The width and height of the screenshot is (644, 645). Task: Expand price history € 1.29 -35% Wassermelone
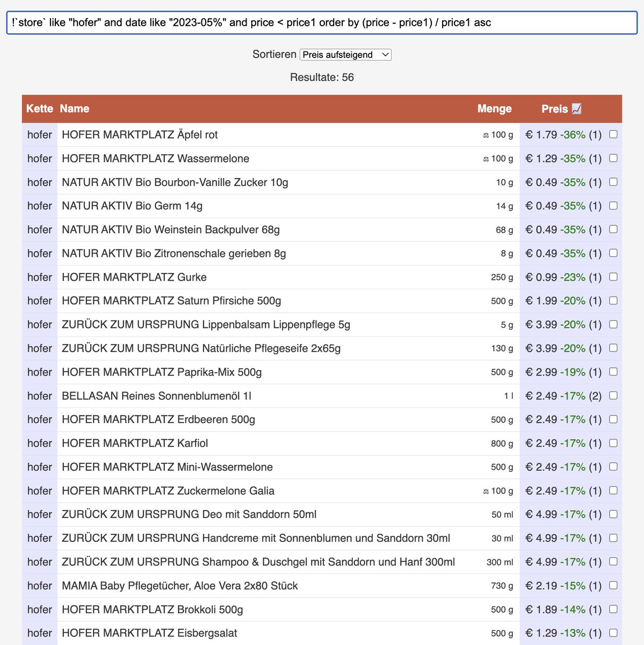563,159
